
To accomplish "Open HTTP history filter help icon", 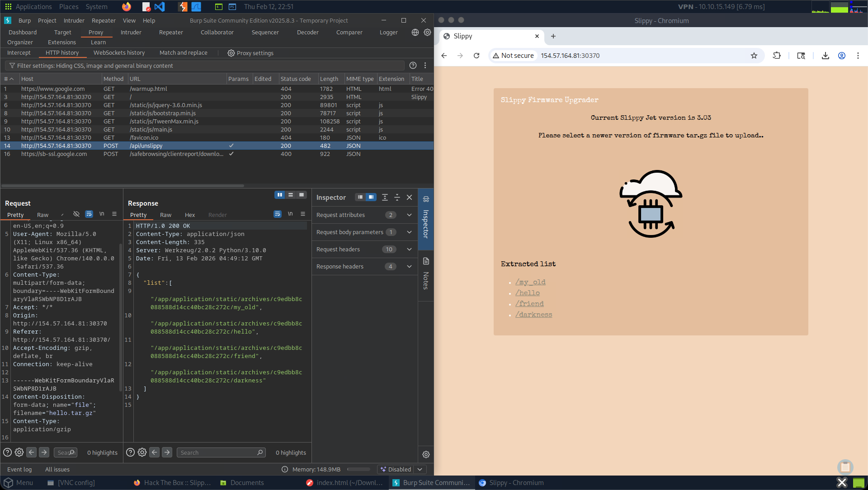I will [x=413, y=66].
